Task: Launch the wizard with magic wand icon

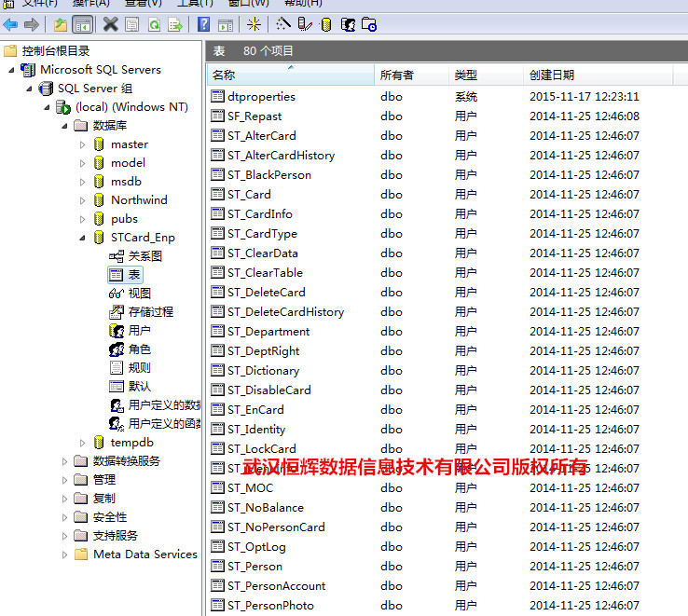Action: [x=283, y=23]
